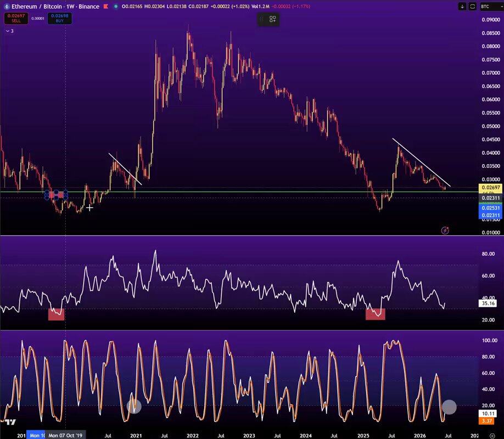Select the 2020 white descending trendline

pos(125,169)
